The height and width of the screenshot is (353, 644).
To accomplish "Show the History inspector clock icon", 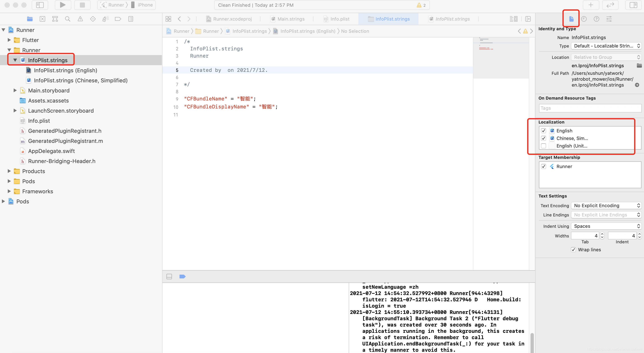I will [584, 19].
